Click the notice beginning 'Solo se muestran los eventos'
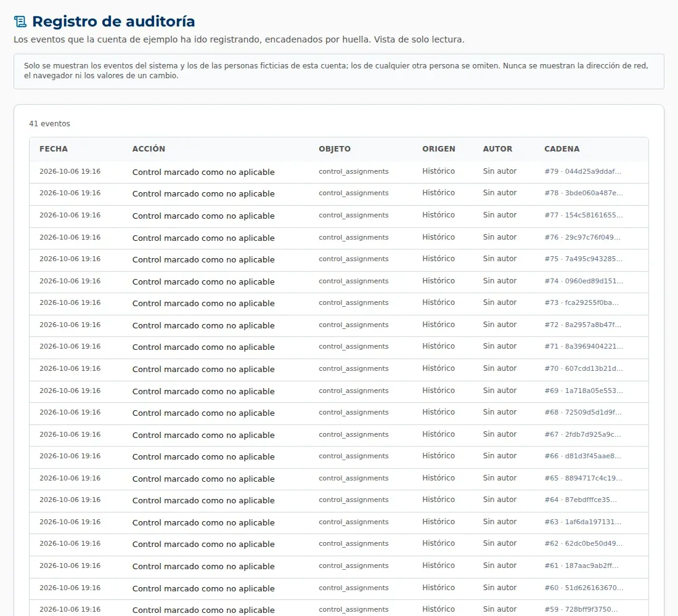 tap(338, 71)
